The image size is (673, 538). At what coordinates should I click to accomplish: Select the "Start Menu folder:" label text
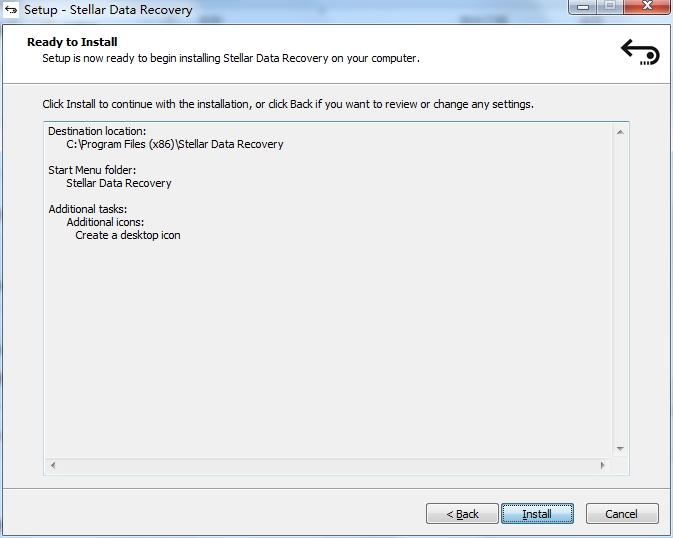click(x=92, y=170)
